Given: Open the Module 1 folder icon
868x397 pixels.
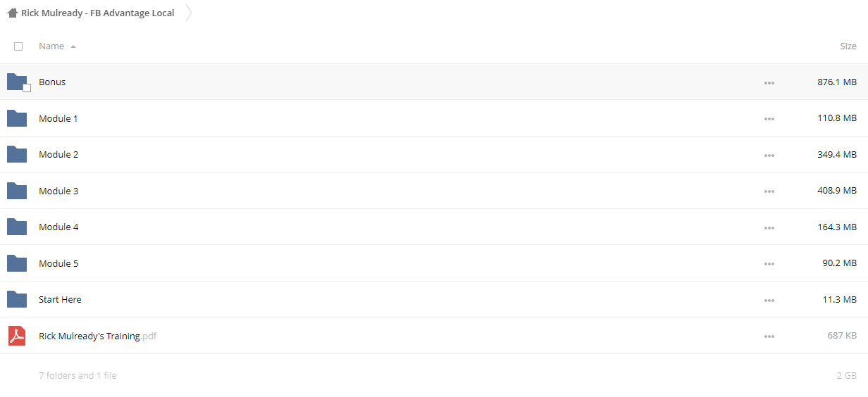Looking at the screenshot, I should (17, 118).
